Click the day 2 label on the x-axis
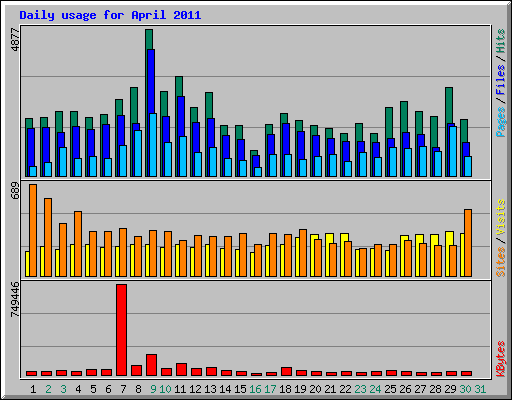512x400 pixels. (48, 389)
